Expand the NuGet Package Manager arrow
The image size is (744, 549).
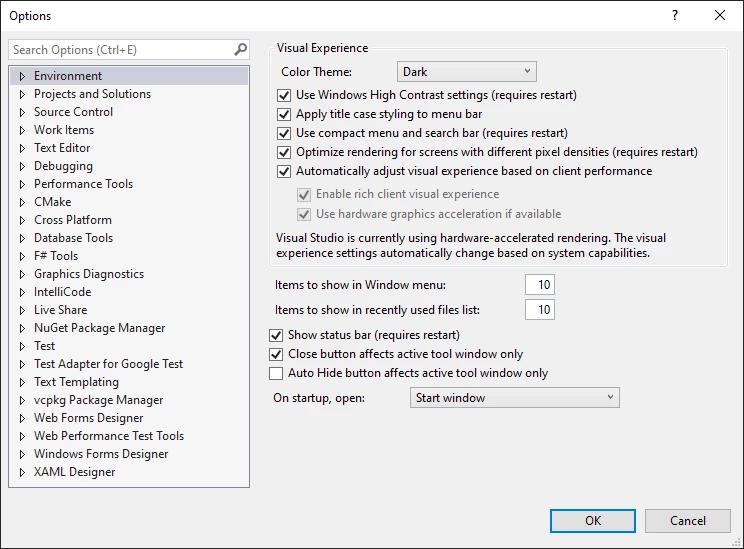pos(22,328)
